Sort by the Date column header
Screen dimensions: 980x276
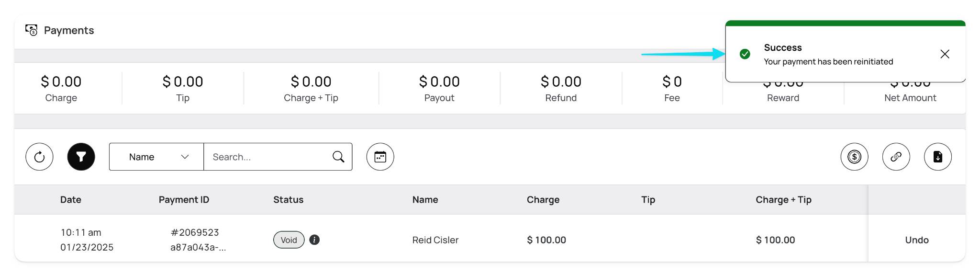[x=71, y=200]
